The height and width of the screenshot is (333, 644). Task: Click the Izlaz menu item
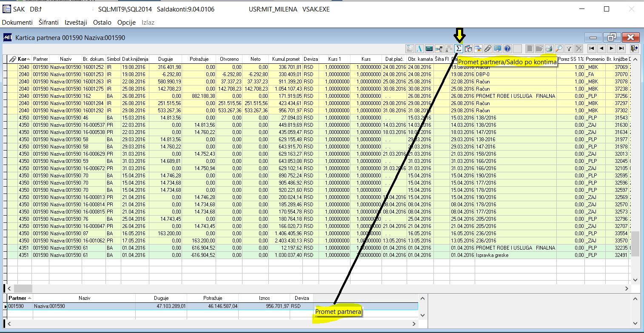coord(148,23)
